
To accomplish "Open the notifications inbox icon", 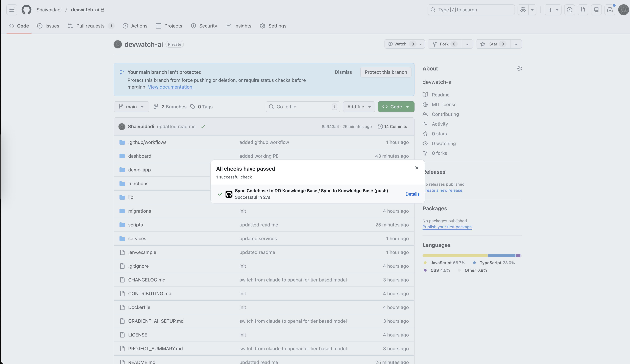I will click(610, 10).
